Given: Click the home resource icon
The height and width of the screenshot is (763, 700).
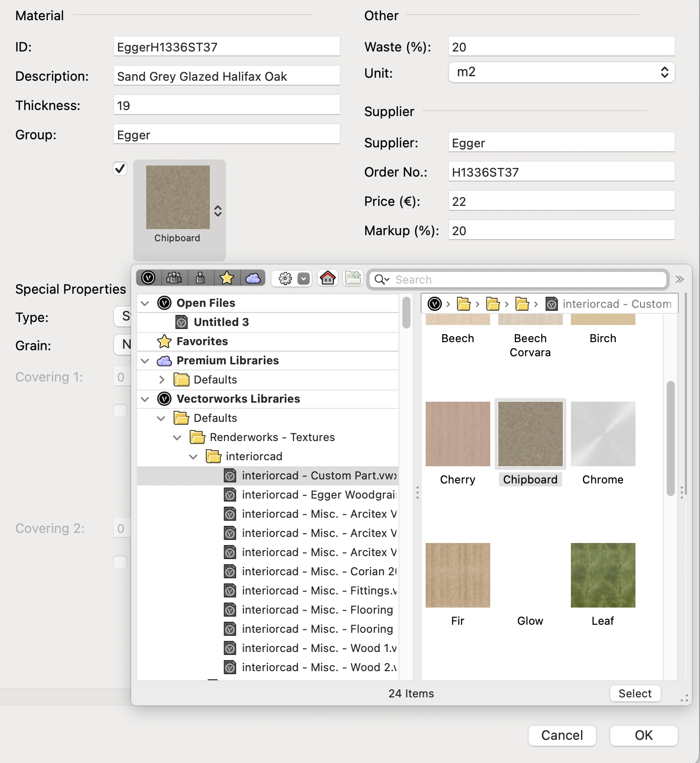Looking at the screenshot, I should point(328,278).
